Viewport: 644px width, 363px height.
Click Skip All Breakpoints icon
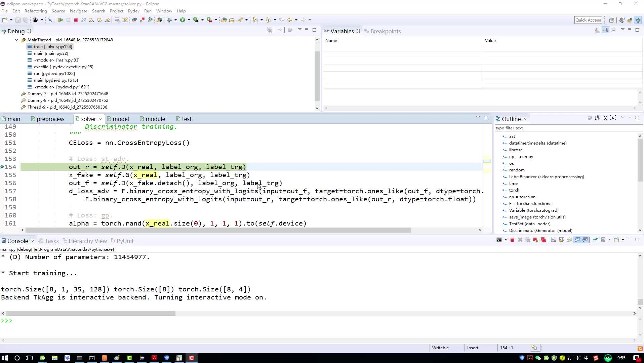pos(50,20)
